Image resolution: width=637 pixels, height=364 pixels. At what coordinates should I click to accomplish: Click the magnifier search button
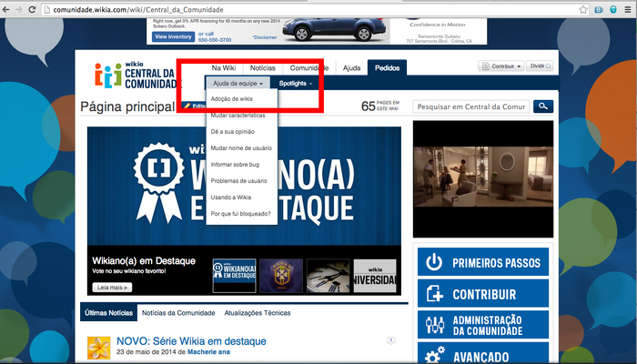point(543,106)
